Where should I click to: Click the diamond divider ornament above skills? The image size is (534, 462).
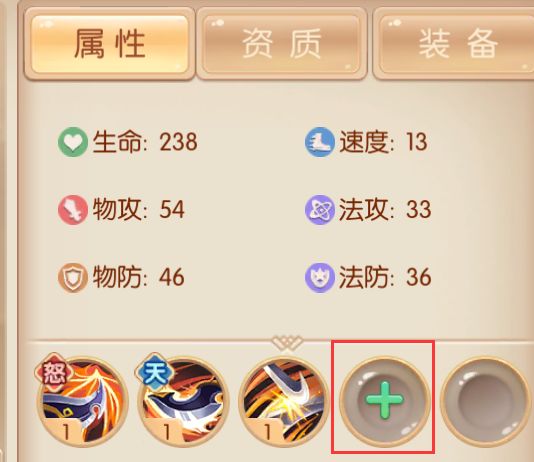(x=287, y=342)
